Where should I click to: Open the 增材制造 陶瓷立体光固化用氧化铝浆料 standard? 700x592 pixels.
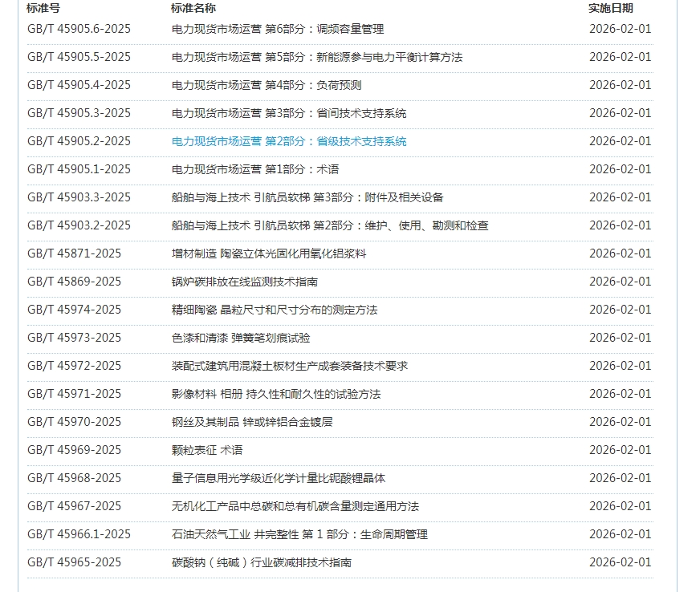point(269,253)
